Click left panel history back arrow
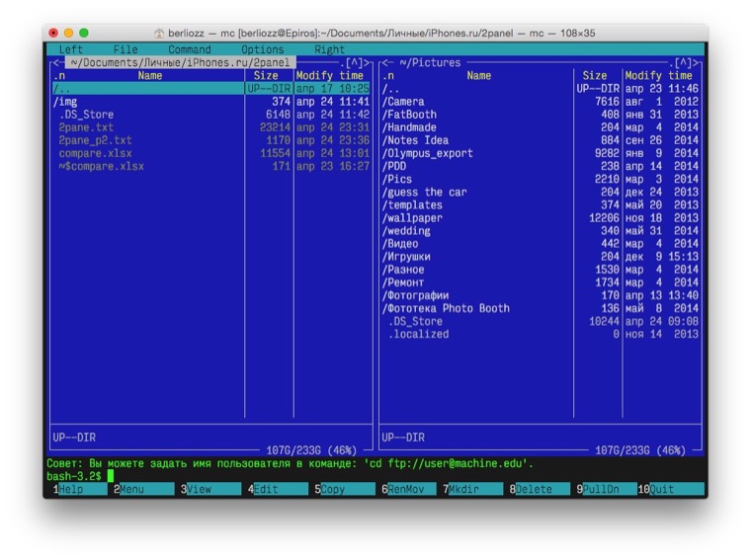Screen dimensions: 751x560 coord(56,62)
